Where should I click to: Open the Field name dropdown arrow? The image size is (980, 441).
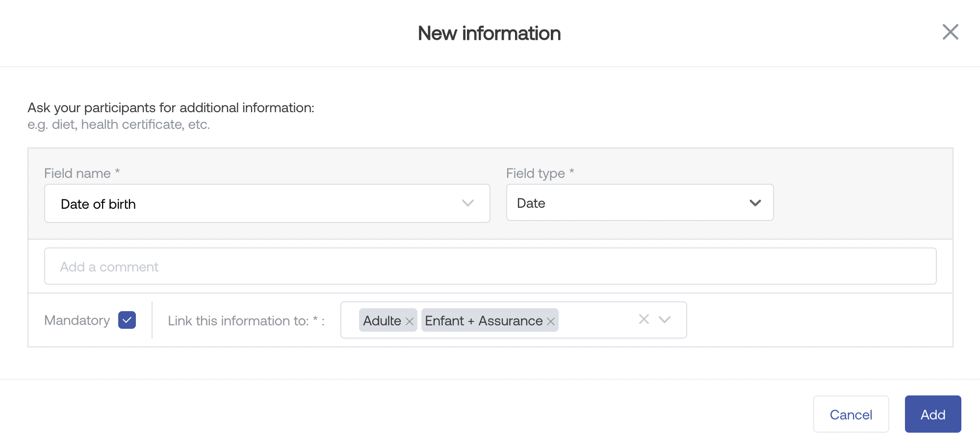click(x=467, y=203)
